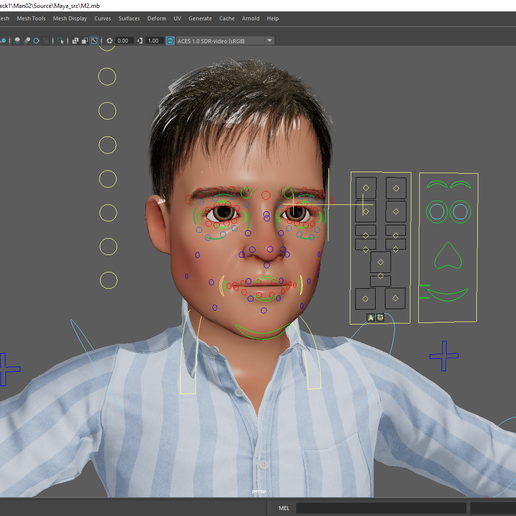Image resolution: width=516 pixels, height=516 pixels.
Task: Open the Mesh Tools menu
Action: (31, 19)
